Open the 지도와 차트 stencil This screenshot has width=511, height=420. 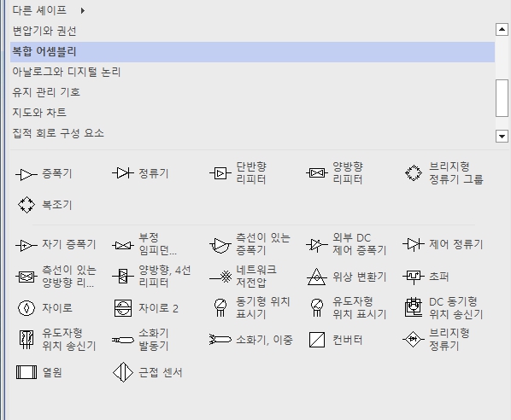[x=253, y=113]
